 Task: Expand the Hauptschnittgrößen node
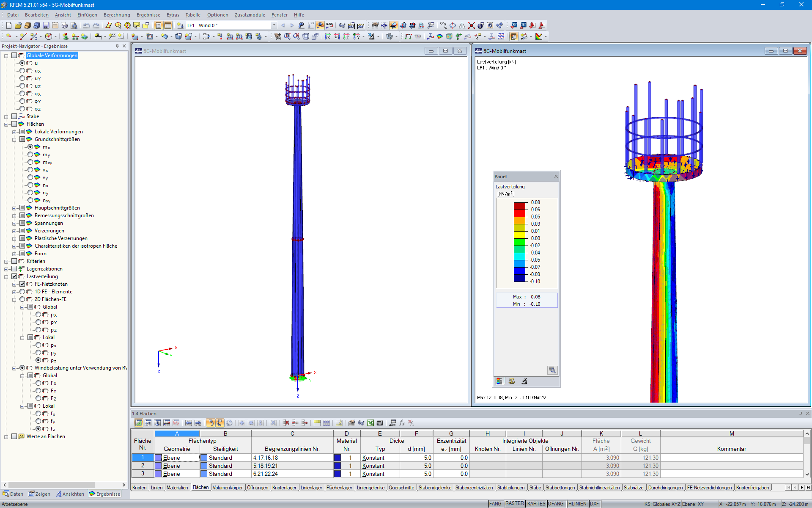14,208
